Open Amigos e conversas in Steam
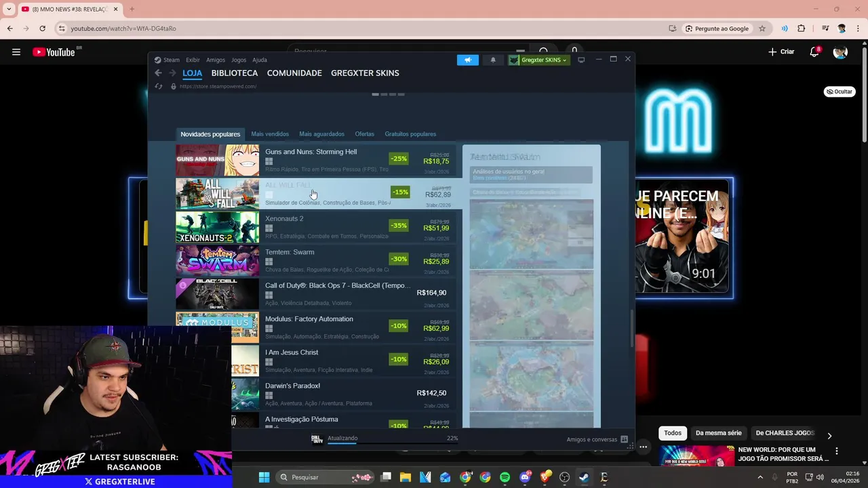 (597, 440)
